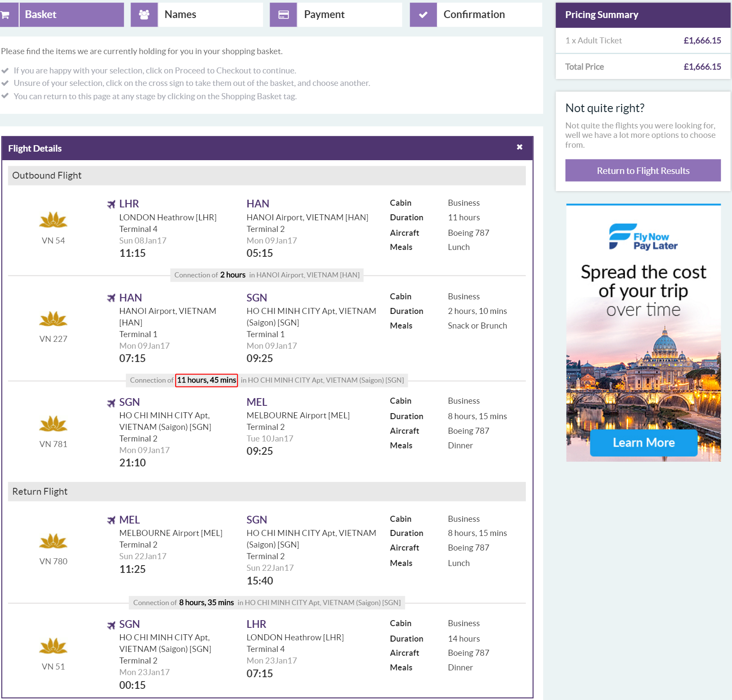Click plane icon next to outbound SGN departure
The width and height of the screenshot is (732, 700).
111,402
